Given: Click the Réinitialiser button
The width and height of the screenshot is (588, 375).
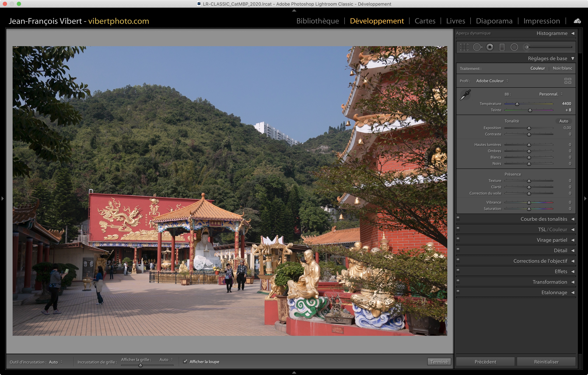Looking at the screenshot, I should coord(546,362).
